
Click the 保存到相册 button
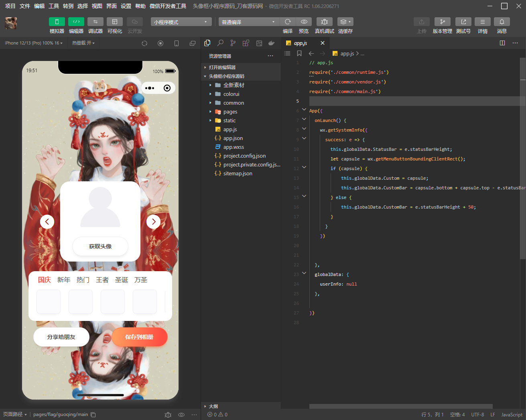139,337
